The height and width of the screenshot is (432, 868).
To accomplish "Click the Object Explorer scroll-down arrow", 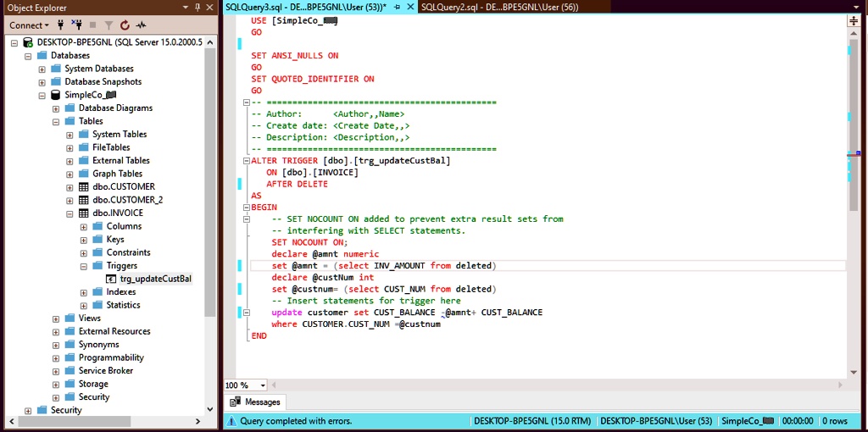I will 209,409.
